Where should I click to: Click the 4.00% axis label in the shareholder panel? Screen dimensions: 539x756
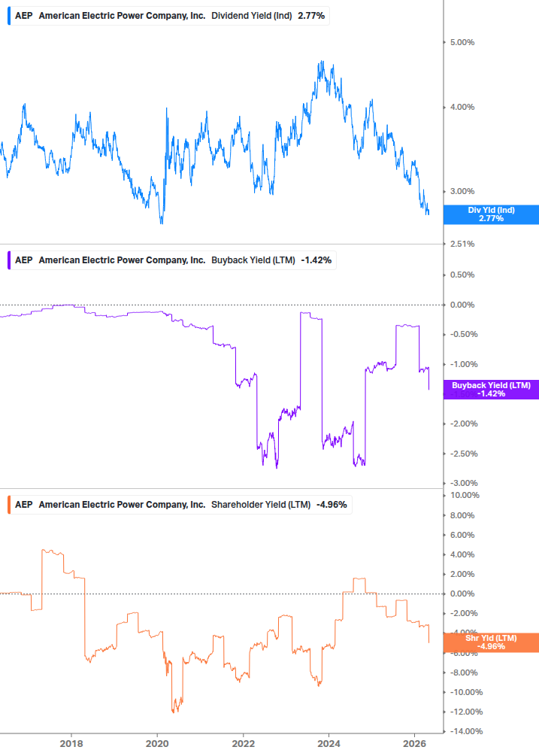click(462, 555)
